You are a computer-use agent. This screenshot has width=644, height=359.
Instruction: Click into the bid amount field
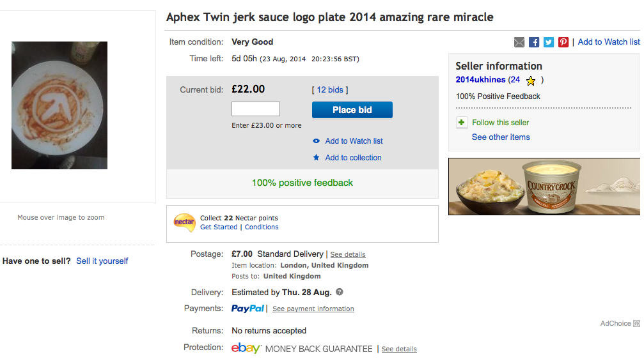click(x=256, y=109)
